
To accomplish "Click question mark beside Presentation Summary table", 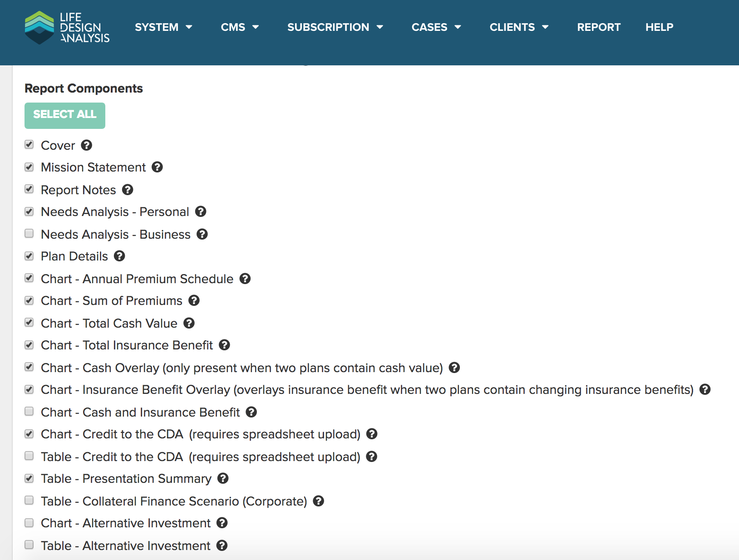I will pos(223,478).
